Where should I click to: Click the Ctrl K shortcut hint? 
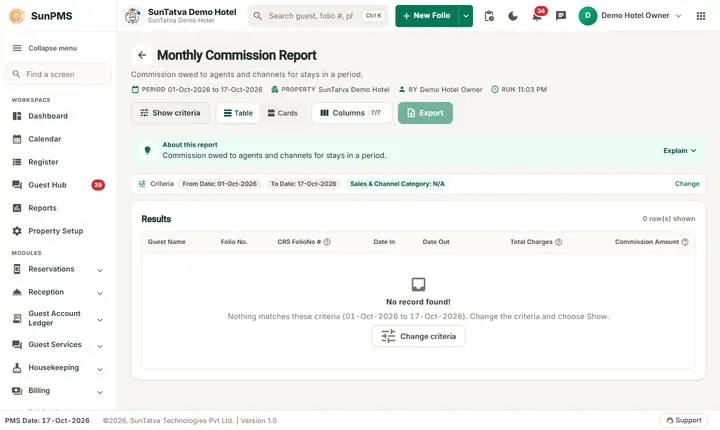[x=373, y=16]
